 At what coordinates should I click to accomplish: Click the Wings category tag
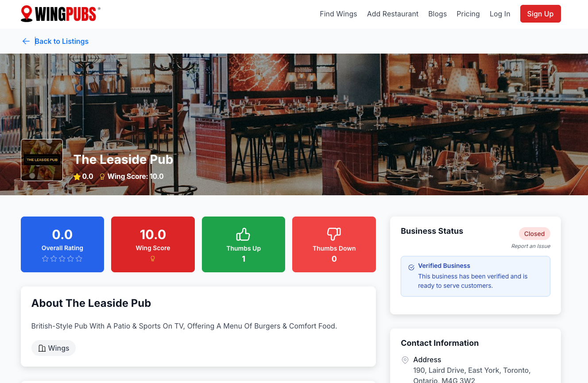click(54, 348)
